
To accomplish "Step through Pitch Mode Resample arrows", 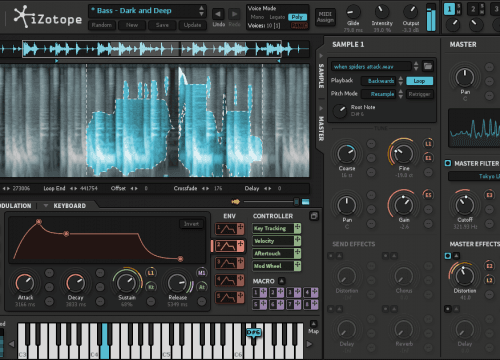I will (x=401, y=94).
